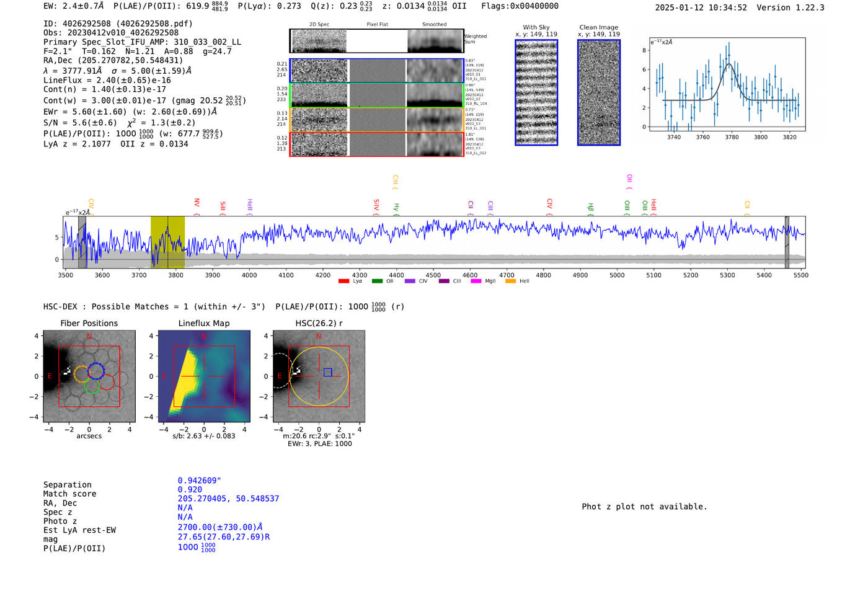Click the yellow highlighted band in spectrum
This screenshot has height=591, width=868.
click(x=167, y=242)
